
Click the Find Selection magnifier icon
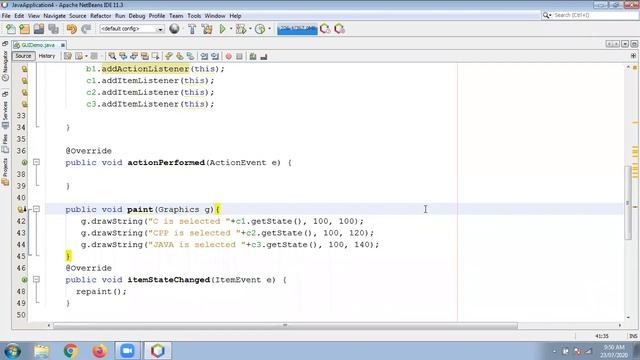[x=112, y=56]
